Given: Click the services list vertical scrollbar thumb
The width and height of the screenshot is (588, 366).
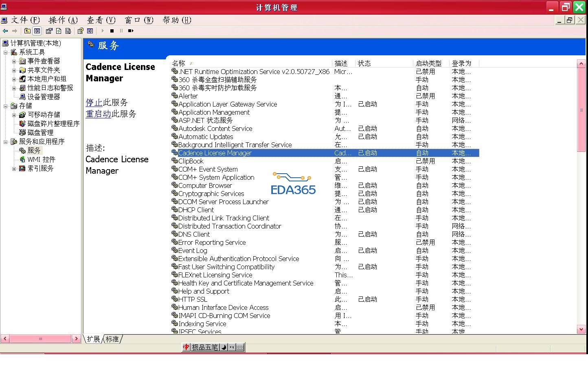Looking at the screenshot, I should click(x=581, y=110).
